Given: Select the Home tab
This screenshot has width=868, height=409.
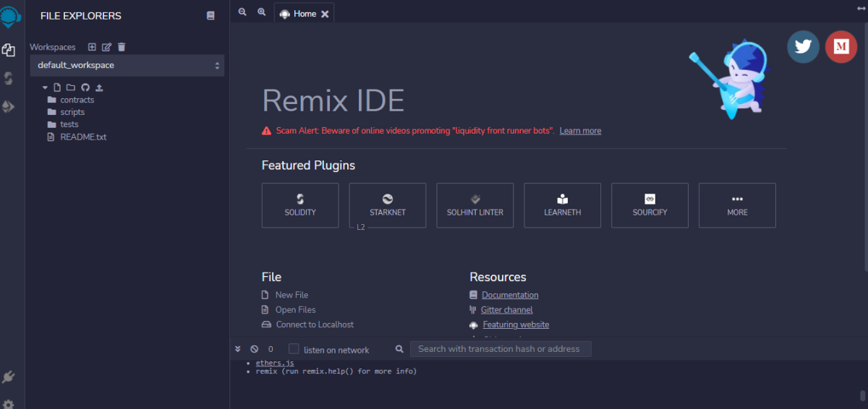Looking at the screenshot, I should pyautogui.click(x=298, y=14).
